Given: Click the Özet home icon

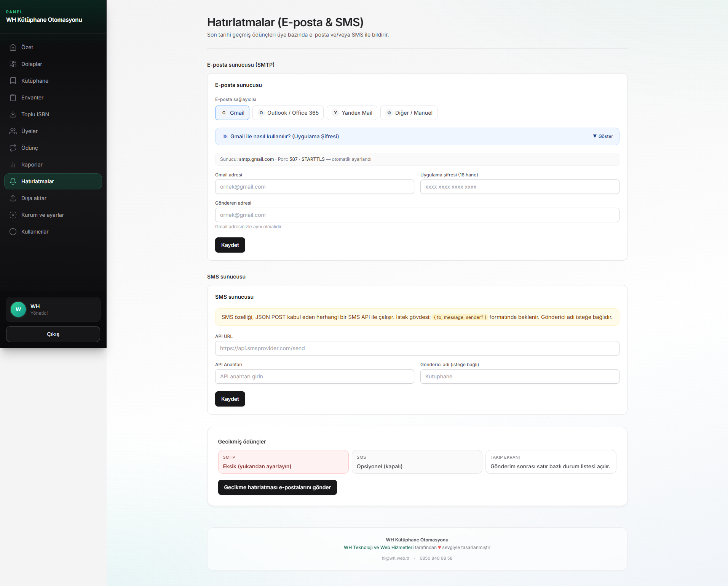Looking at the screenshot, I should click(13, 47).
